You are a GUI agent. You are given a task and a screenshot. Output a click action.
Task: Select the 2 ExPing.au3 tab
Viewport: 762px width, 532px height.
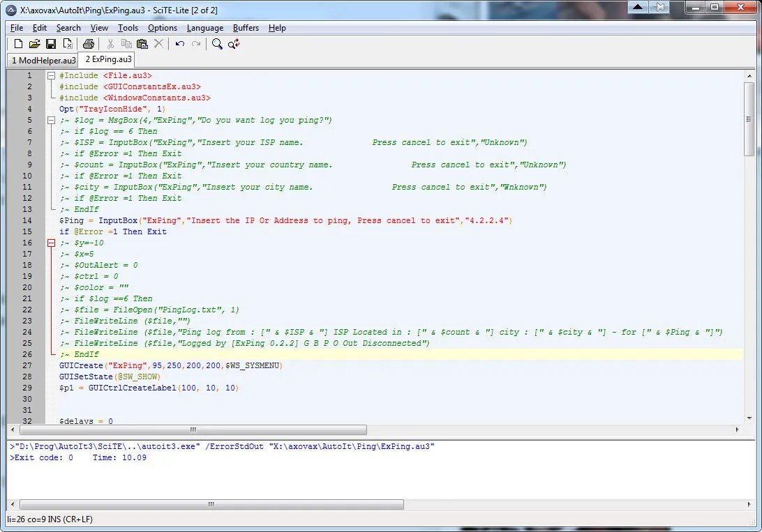tap(108, 59)
